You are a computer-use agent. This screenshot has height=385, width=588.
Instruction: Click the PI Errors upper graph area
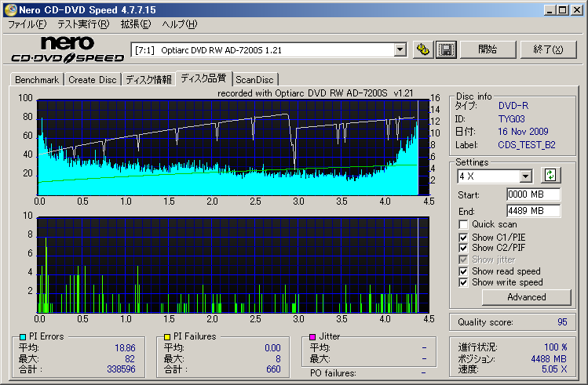tap(233, 147)
